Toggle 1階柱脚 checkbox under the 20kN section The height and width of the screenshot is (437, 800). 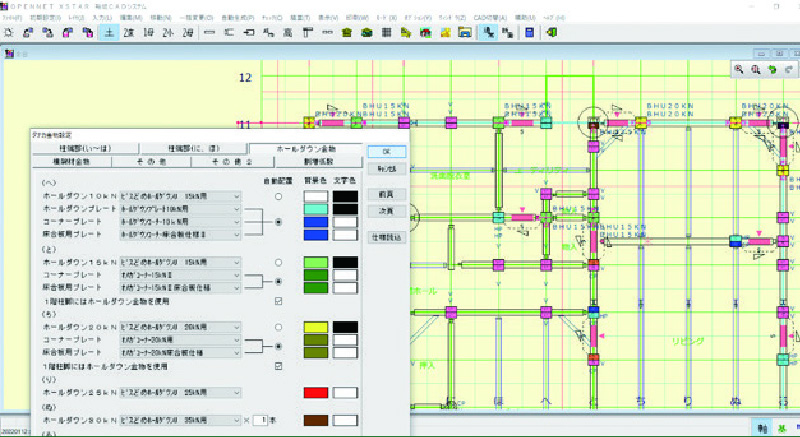tap(279, 366)
